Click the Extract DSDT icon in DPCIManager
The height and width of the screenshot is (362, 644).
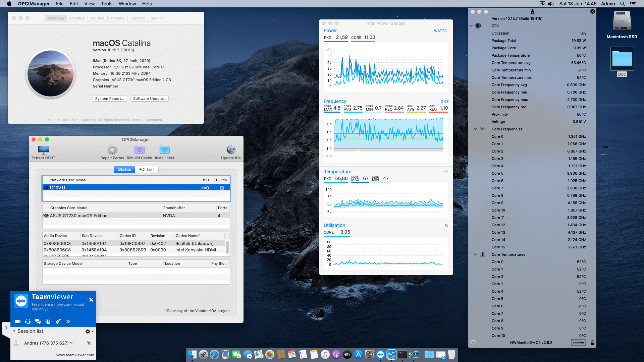coord(43,150)
